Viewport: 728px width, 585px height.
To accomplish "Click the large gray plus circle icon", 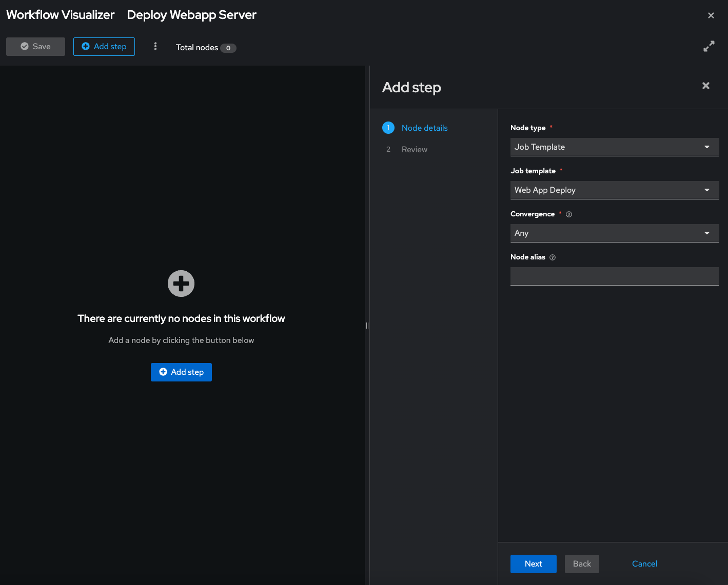I will coord(181,284).
